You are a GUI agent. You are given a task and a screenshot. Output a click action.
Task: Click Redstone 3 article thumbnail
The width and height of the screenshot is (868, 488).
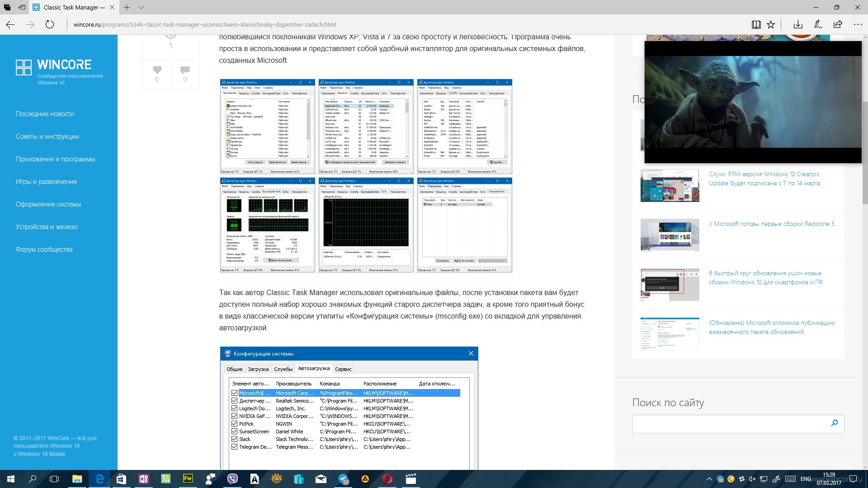[670, 235]
